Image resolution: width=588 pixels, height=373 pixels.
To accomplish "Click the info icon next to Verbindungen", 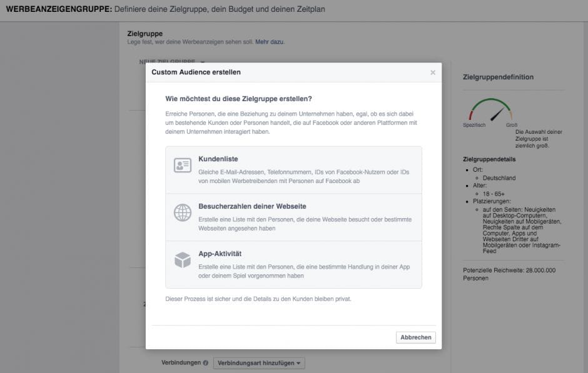I will click(204, 362).
